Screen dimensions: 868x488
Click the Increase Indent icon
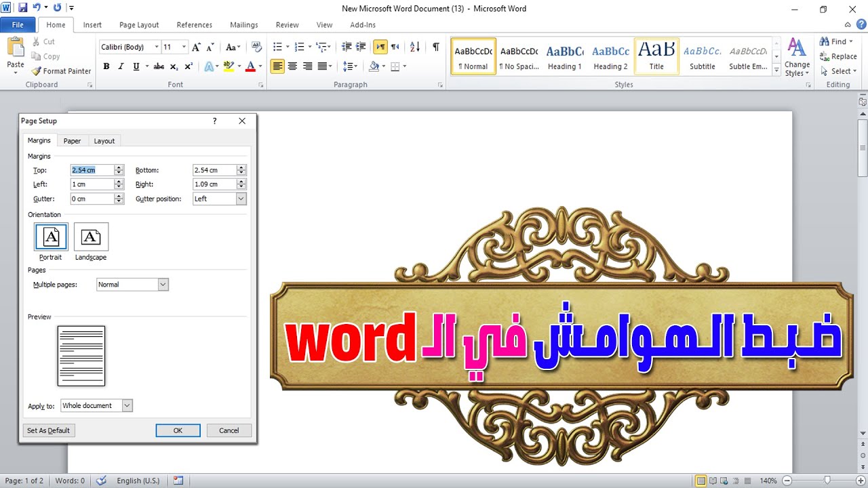click(x=361, y=47)
